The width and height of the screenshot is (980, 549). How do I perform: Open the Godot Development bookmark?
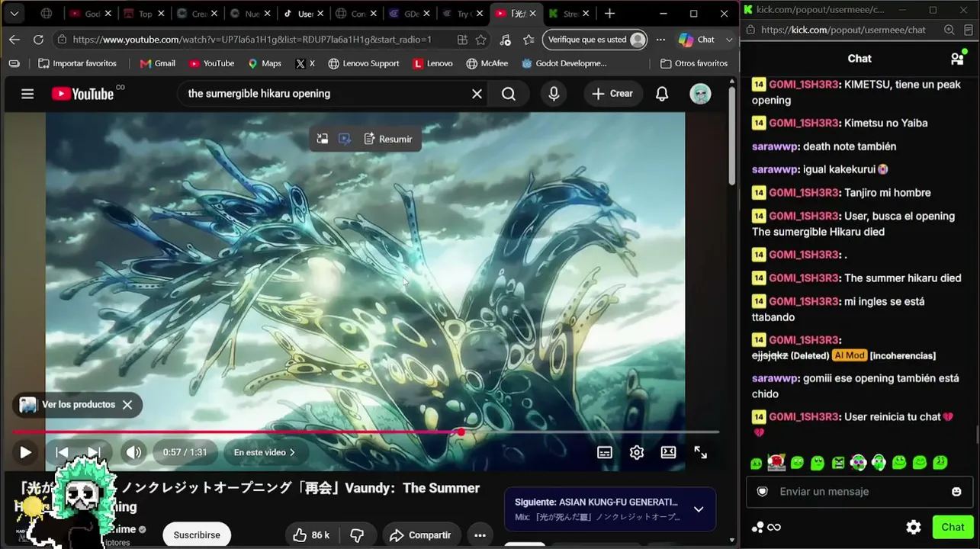click(564, 63)
